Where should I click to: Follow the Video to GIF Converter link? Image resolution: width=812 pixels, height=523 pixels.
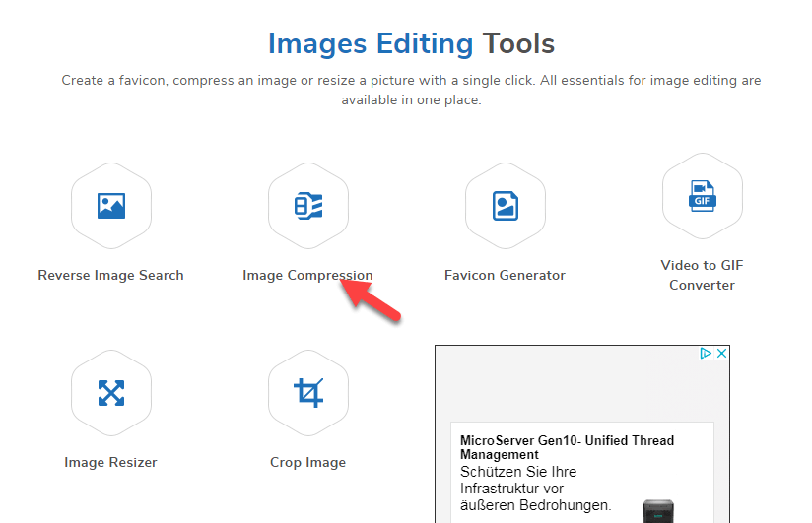click(703, 275)
